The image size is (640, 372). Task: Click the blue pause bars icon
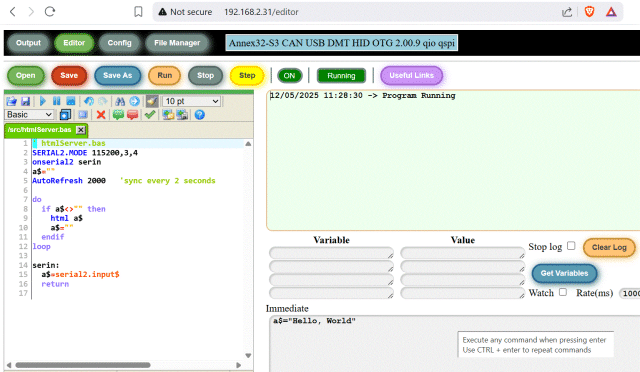point(56,101)
